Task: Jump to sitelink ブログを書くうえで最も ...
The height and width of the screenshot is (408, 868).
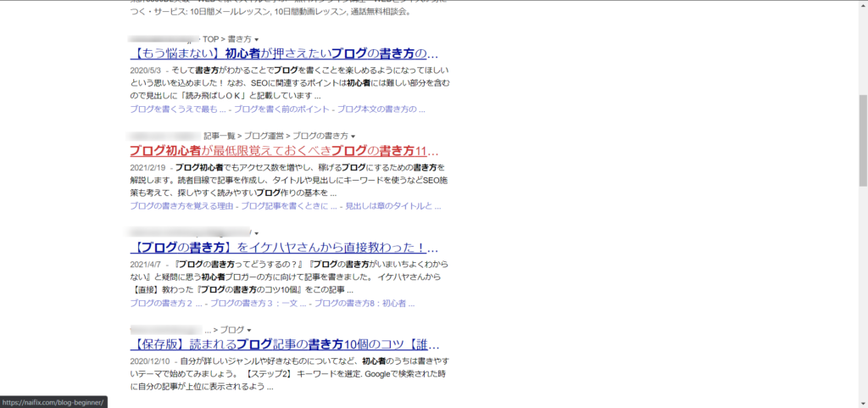Action: [178, 109]
